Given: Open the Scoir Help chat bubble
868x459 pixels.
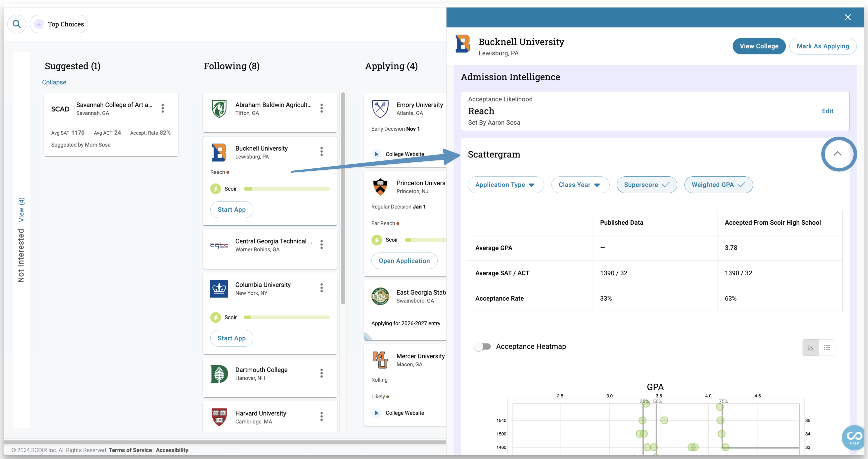Looking at the screenshot, I should tap(854, 437).
